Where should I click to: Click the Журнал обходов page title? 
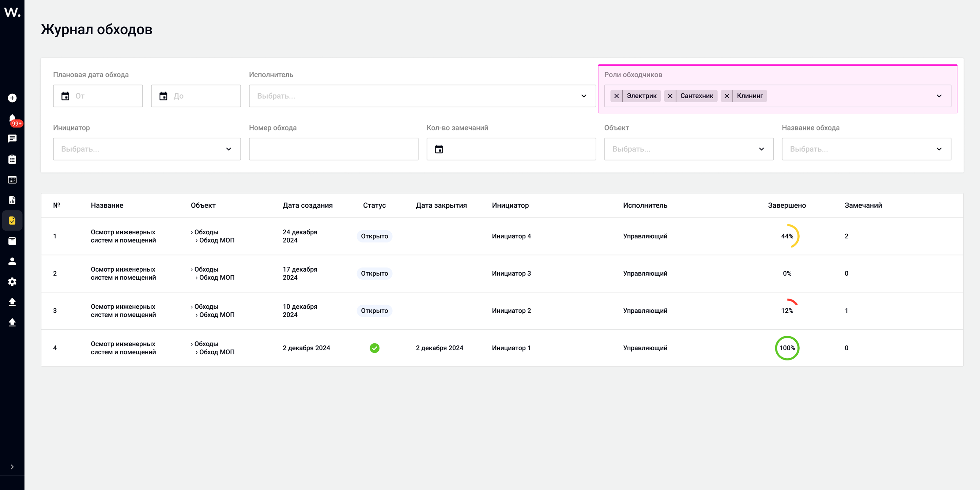tap(97, 29)
